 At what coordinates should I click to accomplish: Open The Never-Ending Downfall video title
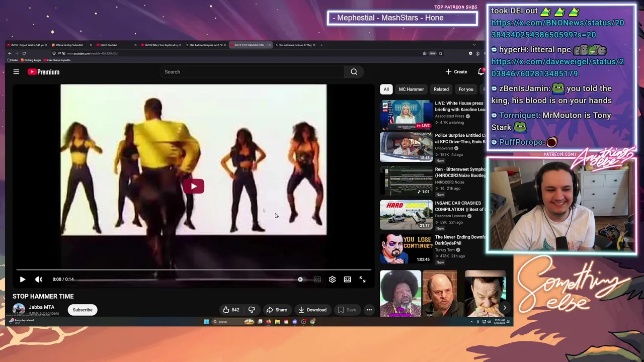(x=460, y=240)
